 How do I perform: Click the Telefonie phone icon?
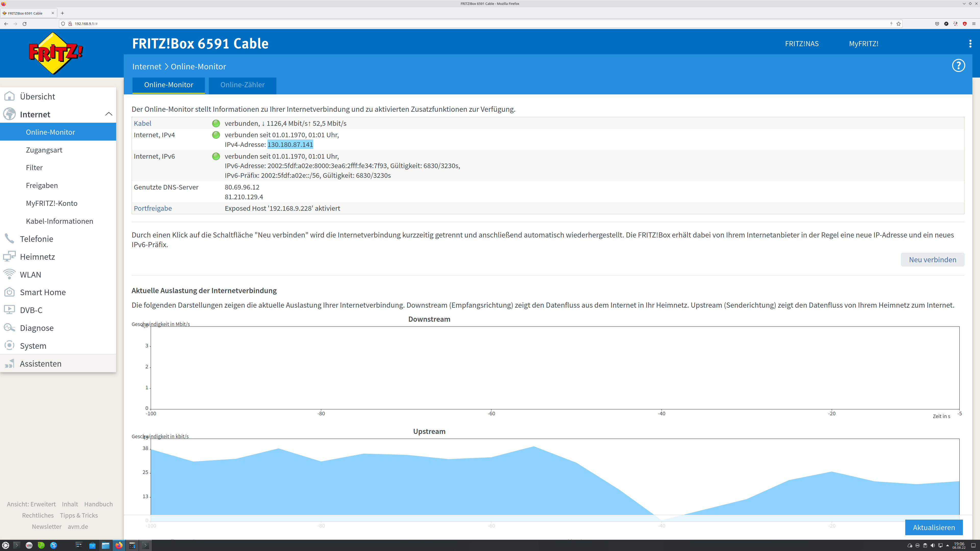[x=9, y=239]
